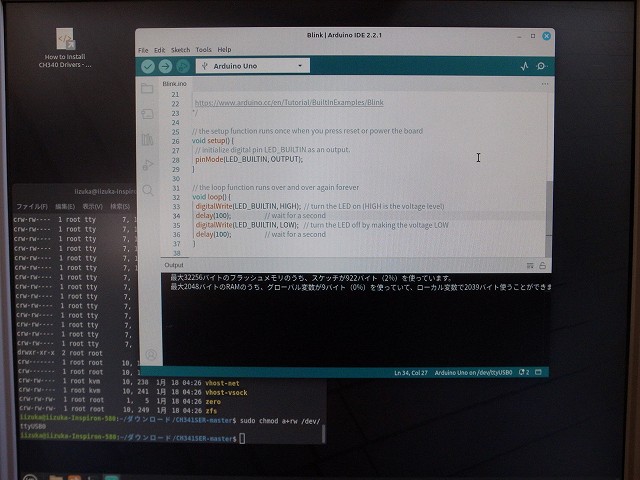
Task: Start the debugger from the toolbar
Action: click(x=183, y=66)
